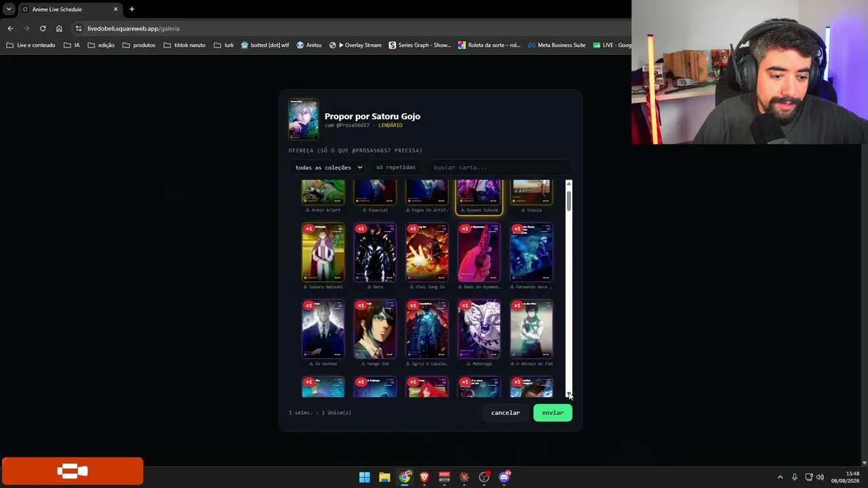Go back to previous page
Viewport: 868px width, 488px height.
[x=10, y=28]
